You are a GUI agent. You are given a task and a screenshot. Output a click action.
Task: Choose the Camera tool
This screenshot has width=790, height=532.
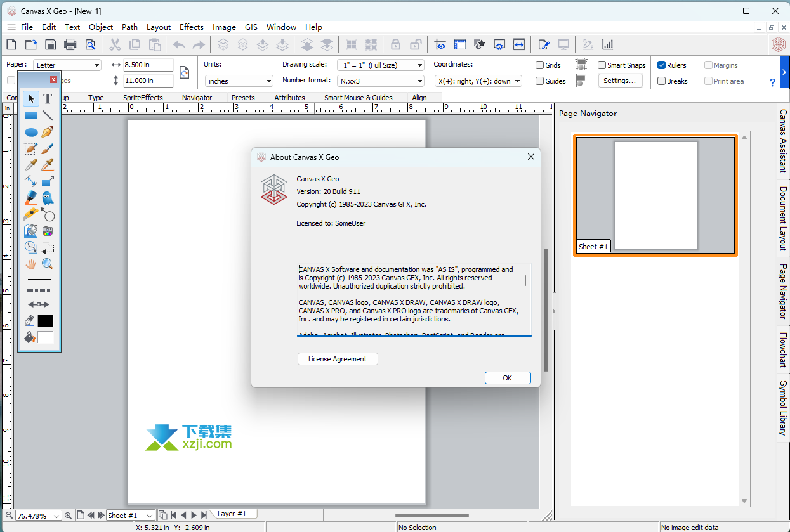point(48,231)
